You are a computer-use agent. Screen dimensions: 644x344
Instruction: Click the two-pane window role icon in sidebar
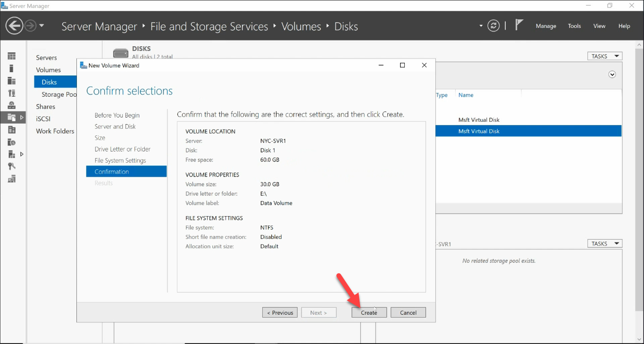coord(12,130)
